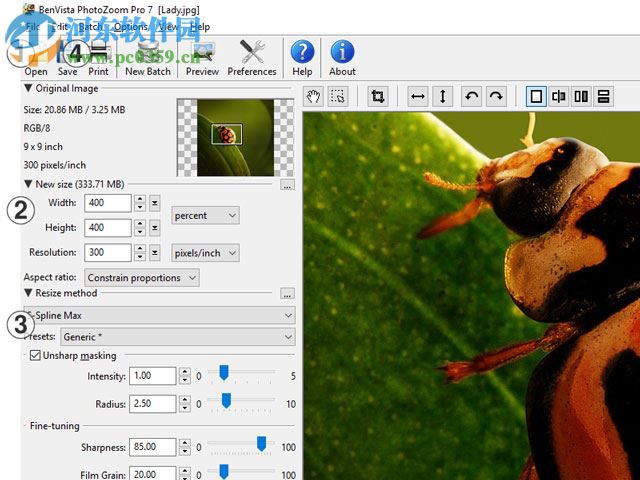The image size is (640, 480).
Task: Click the New size ellipsis button
Action: click(287, 184)
